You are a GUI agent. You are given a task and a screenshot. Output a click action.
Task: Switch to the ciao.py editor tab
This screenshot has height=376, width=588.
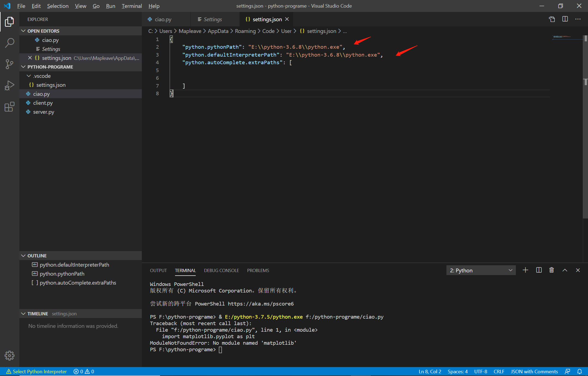click(x=163, y=19)
